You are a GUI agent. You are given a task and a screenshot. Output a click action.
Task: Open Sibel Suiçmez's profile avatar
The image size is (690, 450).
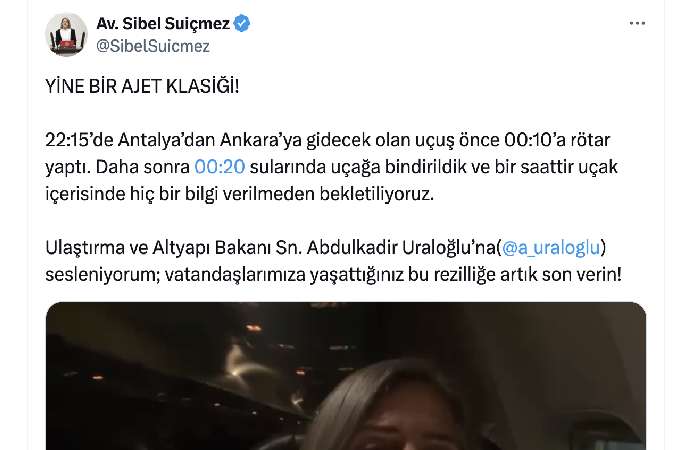point(66,34)
